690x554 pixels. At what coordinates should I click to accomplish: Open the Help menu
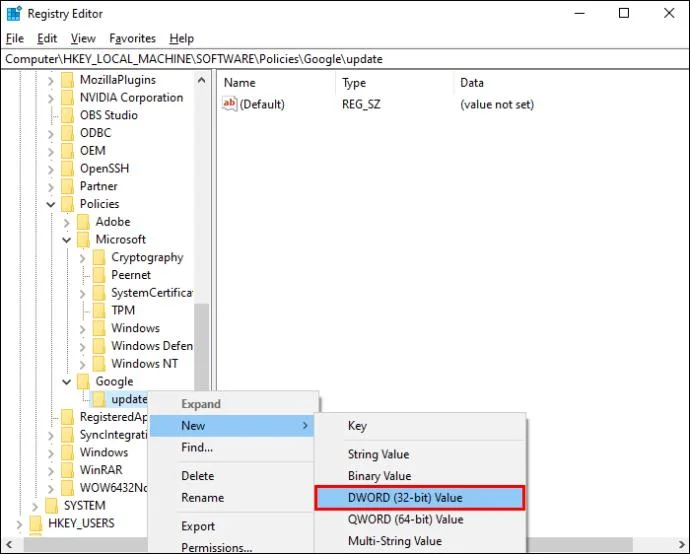point(182,39)
